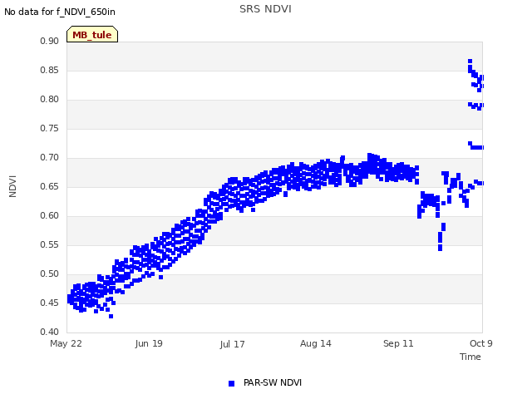Click the 0.65 y-axis tick label
532x399 pixels.
pos(50,186)
